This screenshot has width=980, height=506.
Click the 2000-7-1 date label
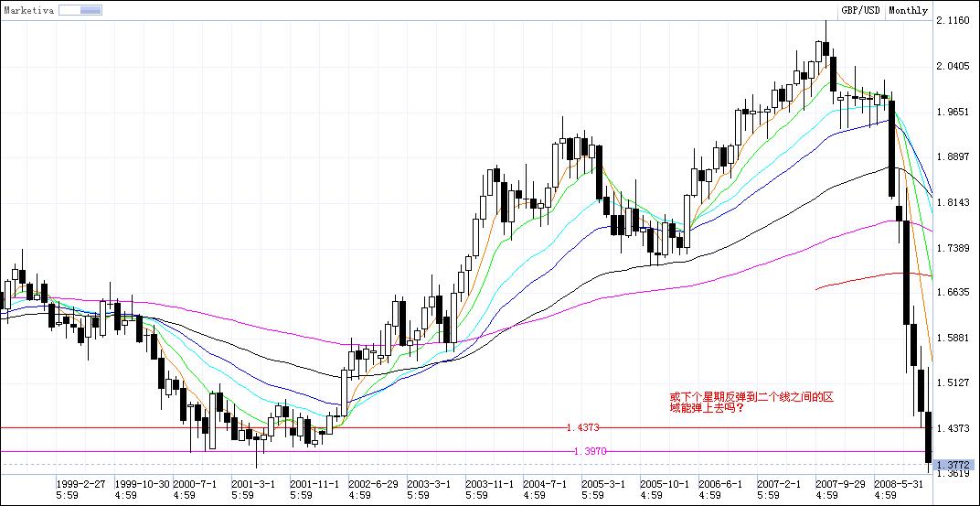tap(195, 484)
